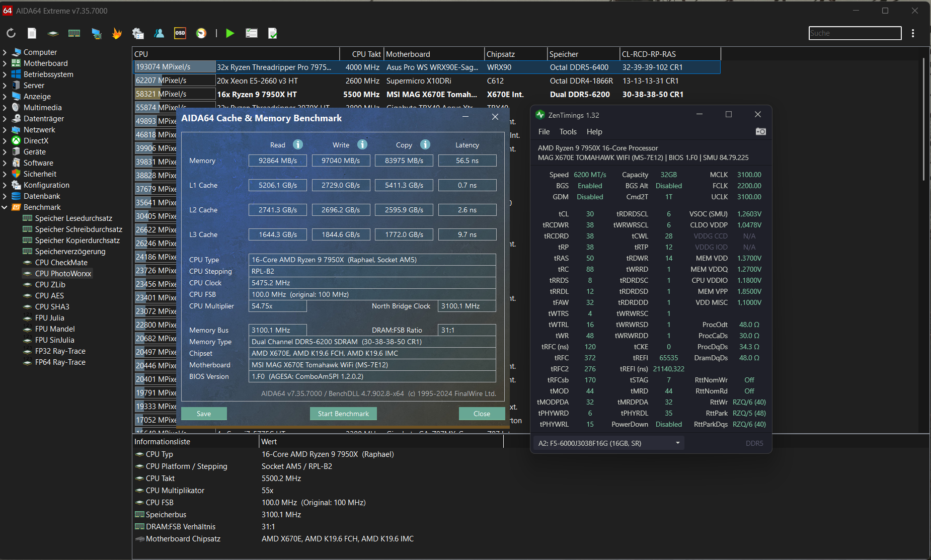
Task: Start the System Stability Test flame icon
Action: tap(117, 33)
